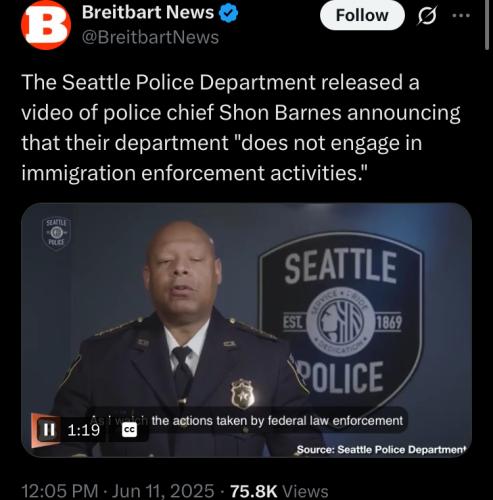The image size is (493, 500).
Task: Click the blue verified badge
Action: [228, 13]
